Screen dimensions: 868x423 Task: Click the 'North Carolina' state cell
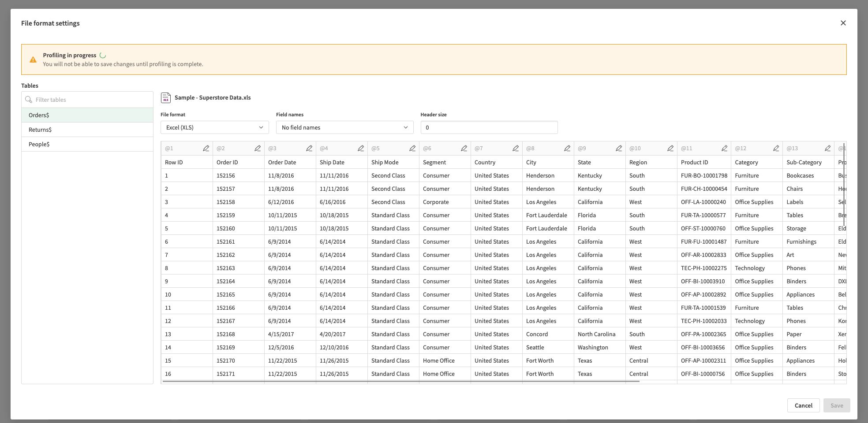click(x=599, y=334)
